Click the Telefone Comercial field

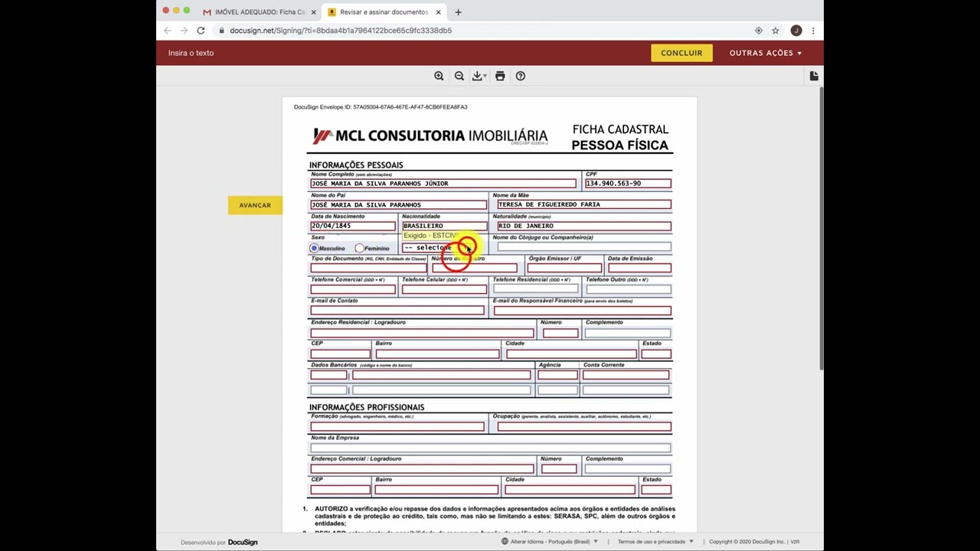[353, 289]
